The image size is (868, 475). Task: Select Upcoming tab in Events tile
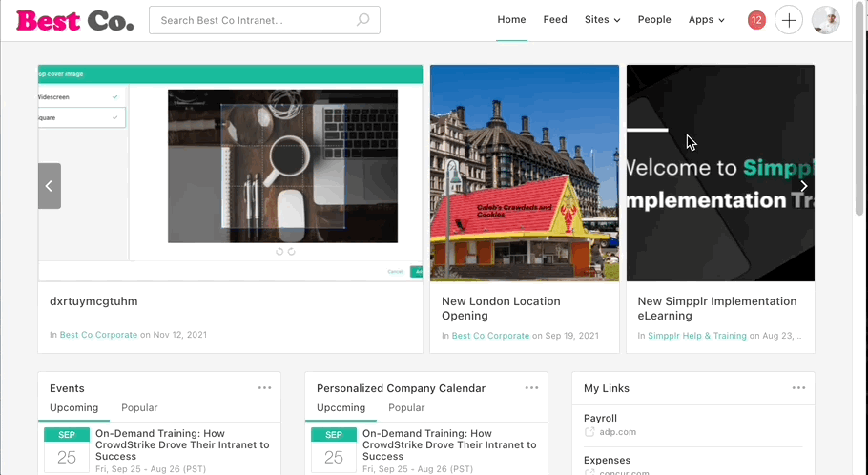tap(73, 408)
